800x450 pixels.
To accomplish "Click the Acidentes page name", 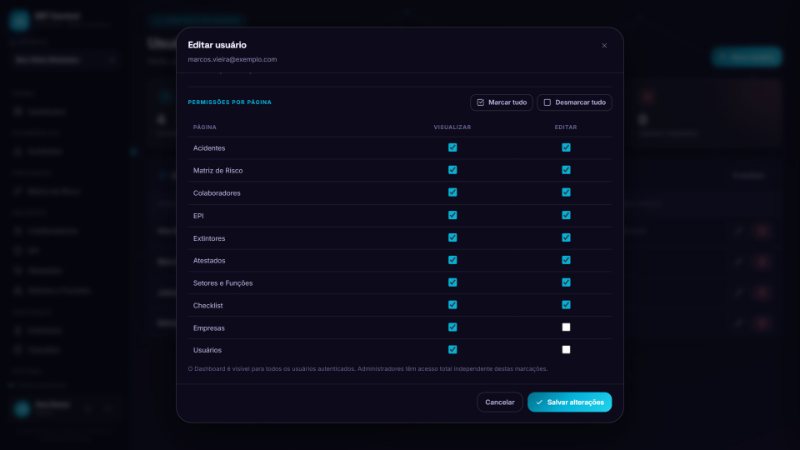I will pyautogui.click(x=209, y=148).
